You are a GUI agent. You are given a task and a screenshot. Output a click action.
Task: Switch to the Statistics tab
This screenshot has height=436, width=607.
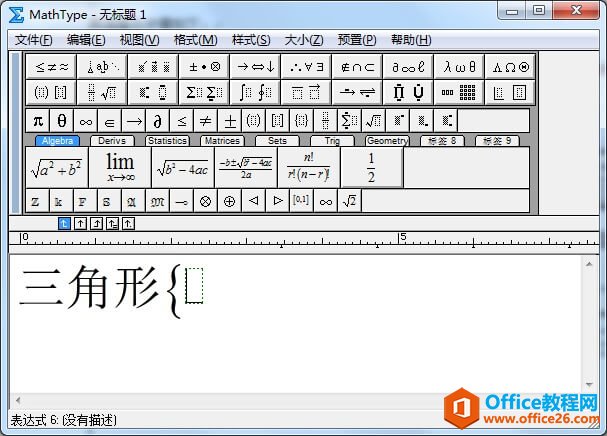tap(167, 141)
